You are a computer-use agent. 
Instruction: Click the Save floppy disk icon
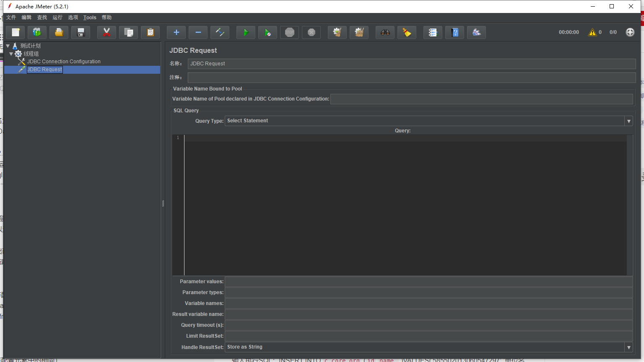pyautogui.click(x=81, y=32)
